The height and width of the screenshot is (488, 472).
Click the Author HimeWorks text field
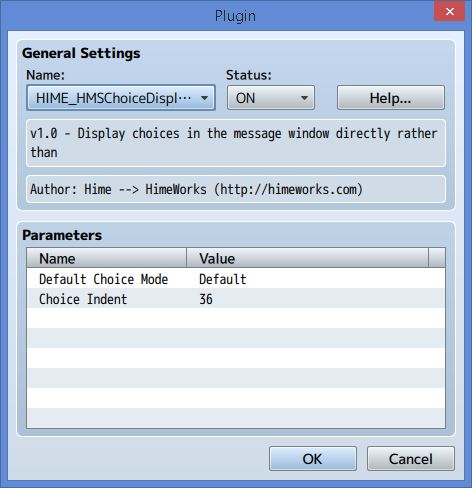pyautogui.click(x=236, y=189)
